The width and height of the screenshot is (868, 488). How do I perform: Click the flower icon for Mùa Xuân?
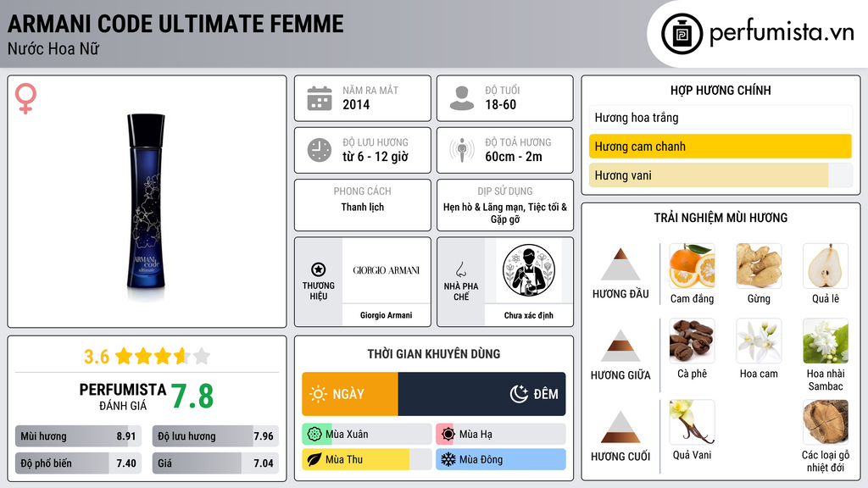click(314, 435)
